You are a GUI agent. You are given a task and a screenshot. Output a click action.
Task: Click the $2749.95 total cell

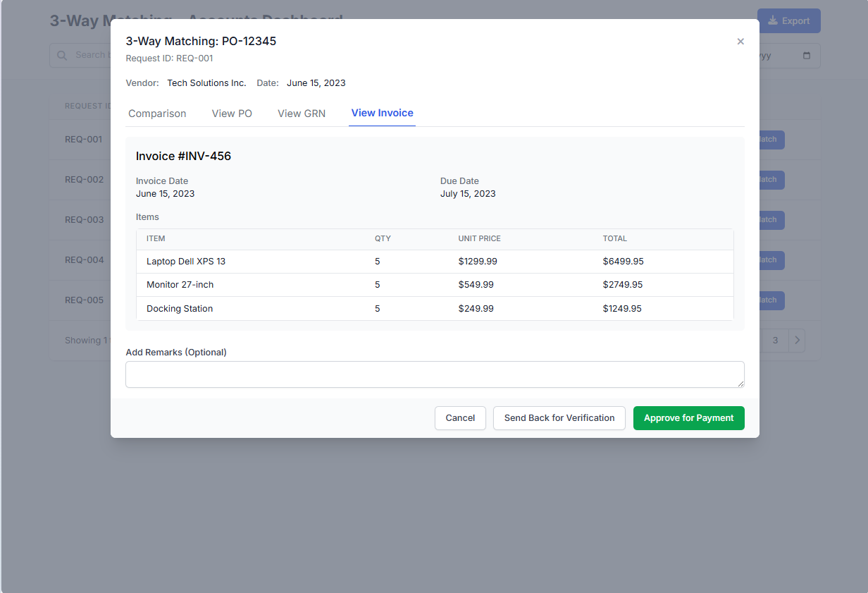coord(622,285)
